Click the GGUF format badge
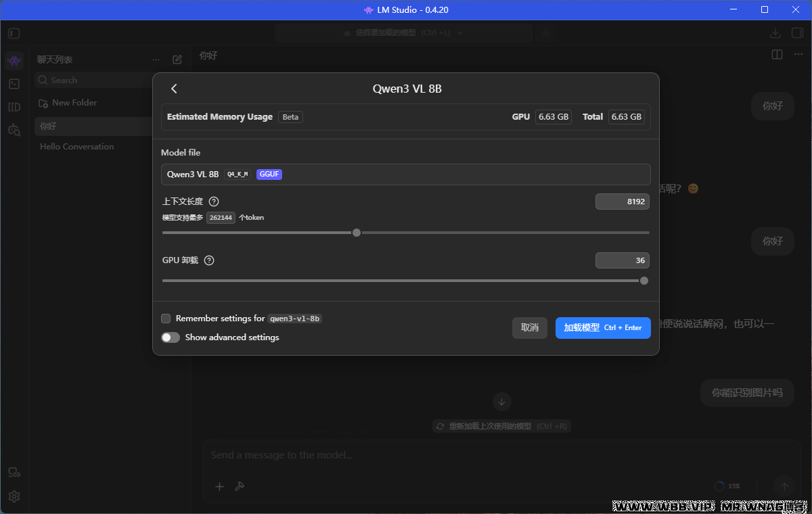 pos(269,174)
